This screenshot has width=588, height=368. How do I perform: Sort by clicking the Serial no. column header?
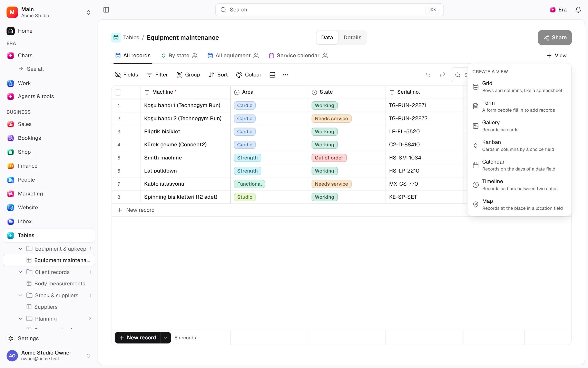424,92
